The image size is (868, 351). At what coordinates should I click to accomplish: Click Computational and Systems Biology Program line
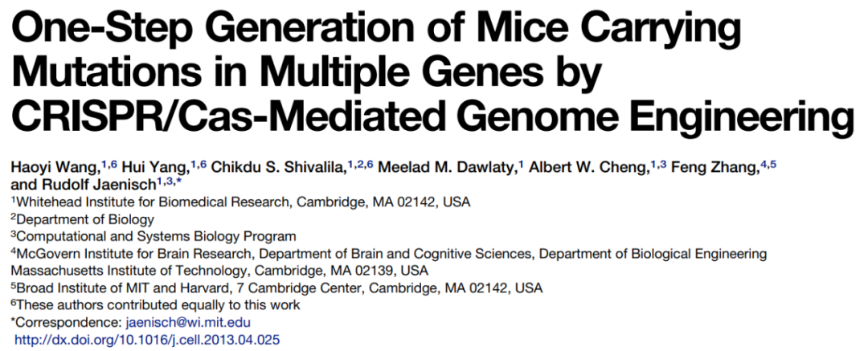tap(154, 236)
